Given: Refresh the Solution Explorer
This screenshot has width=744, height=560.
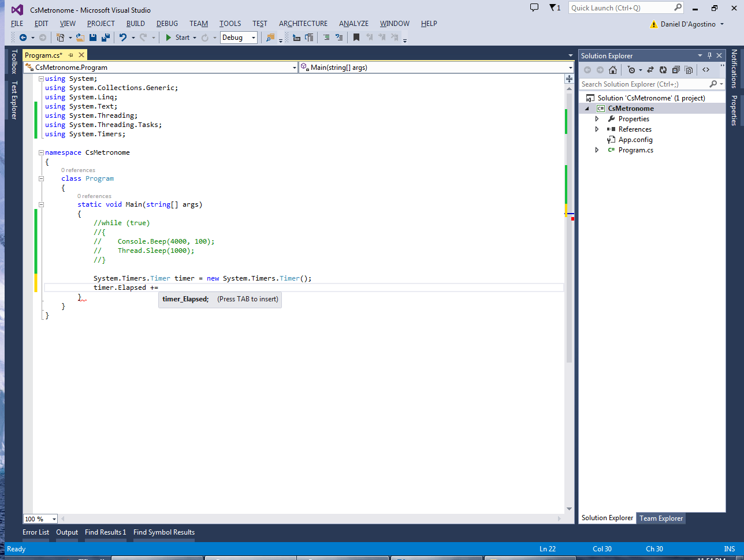Looking at the screenshot, I should click(x=663, y=70).
